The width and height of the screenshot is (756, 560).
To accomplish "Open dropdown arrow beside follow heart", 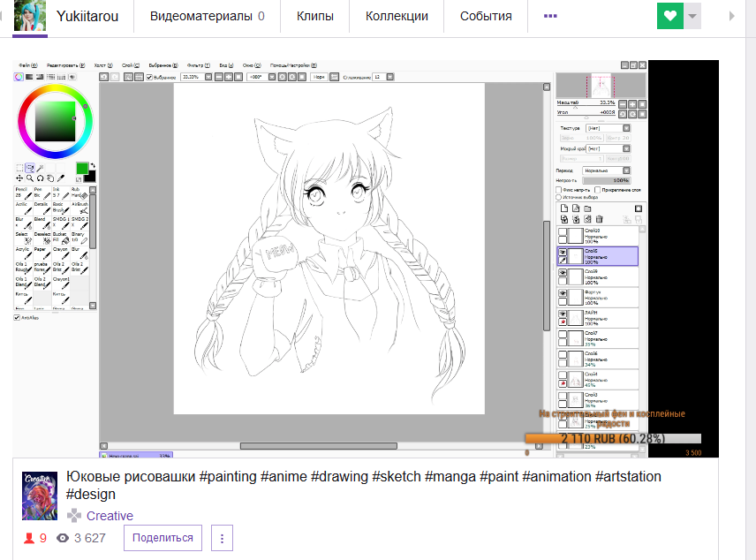I will pos(692,16).
